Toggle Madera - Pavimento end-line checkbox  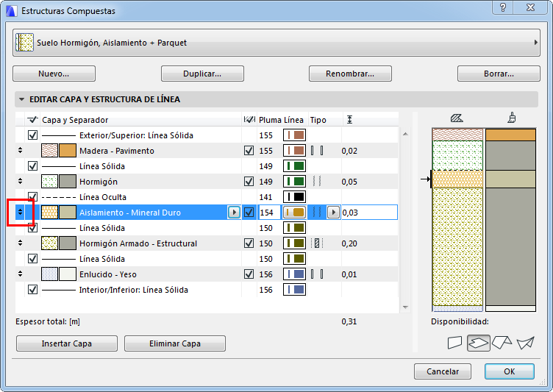point(249,151)
